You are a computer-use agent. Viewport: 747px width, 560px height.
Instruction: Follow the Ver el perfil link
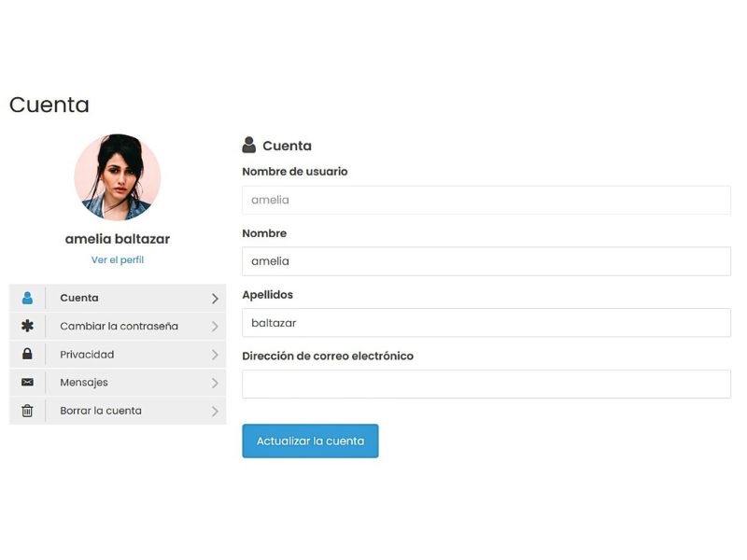click(118, 259)
